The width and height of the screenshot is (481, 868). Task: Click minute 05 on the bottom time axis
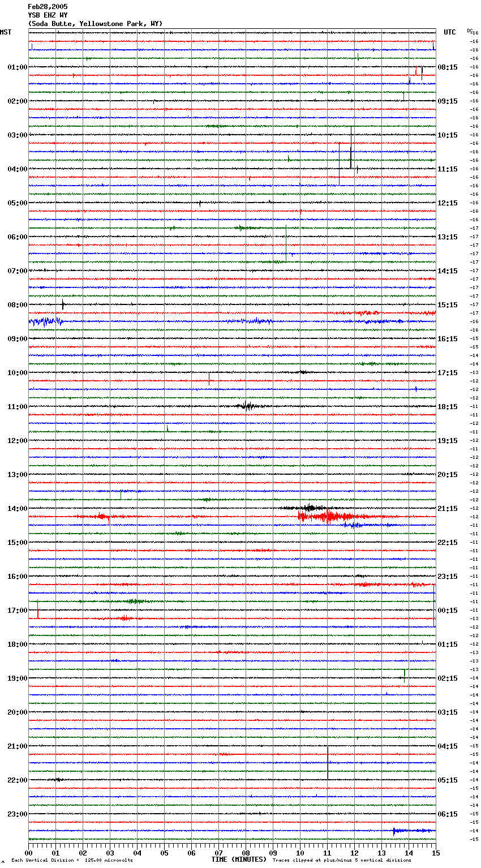pos(164,853)
